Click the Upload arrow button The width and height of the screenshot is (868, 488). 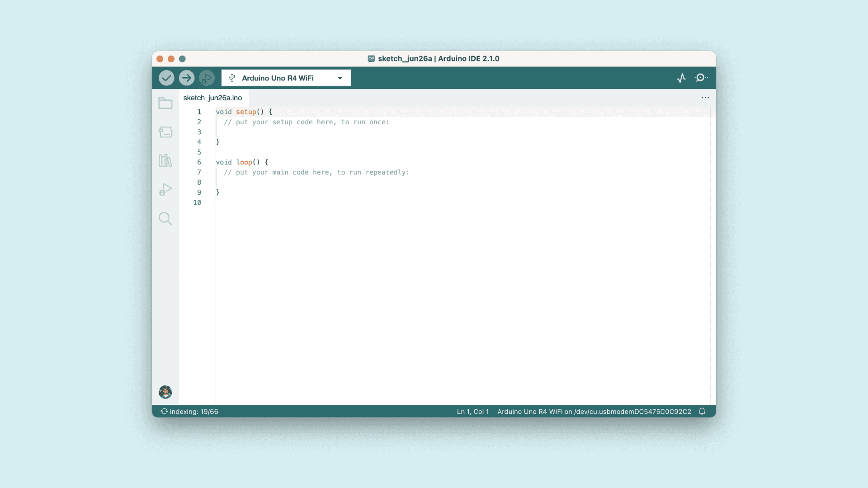pos(186,78)
